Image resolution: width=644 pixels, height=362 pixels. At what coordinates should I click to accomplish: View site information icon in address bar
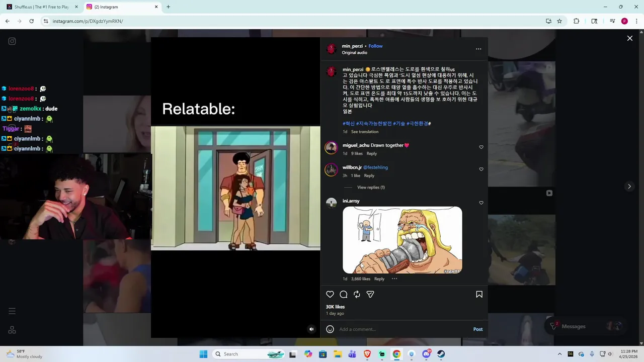(x=45, y=21)
